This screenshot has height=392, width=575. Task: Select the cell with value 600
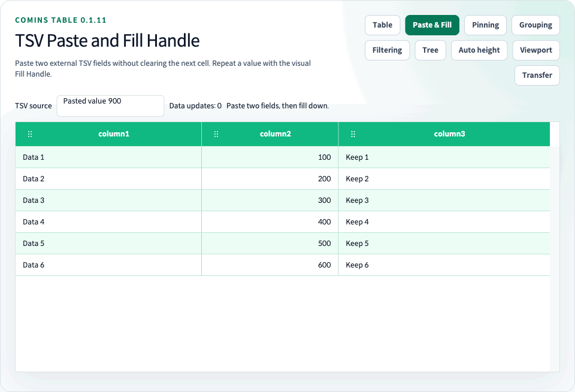(x=270, y=265)
